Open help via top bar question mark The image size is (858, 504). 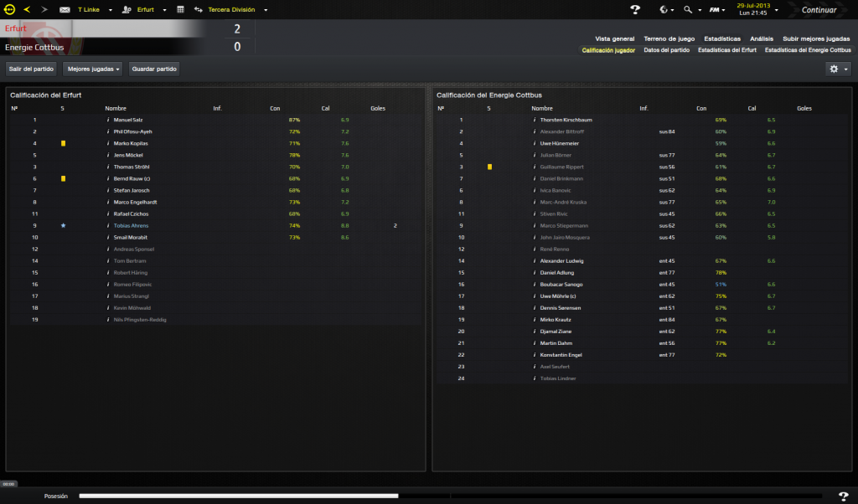point(635,10)
